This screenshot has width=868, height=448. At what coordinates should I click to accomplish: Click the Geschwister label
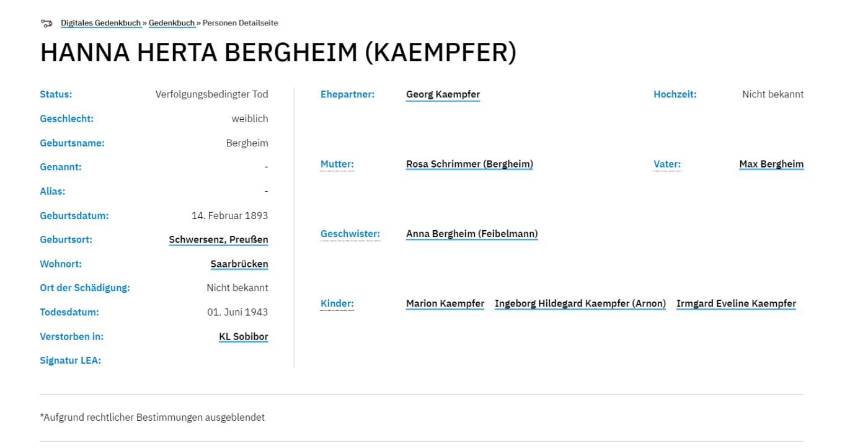pyautogui.click(x=350, y=234)
